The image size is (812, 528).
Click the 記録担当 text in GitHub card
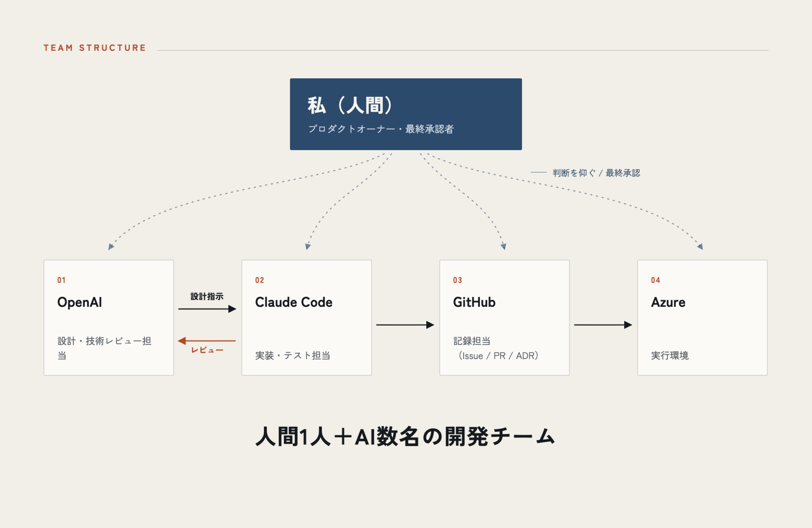click(472, 341)
